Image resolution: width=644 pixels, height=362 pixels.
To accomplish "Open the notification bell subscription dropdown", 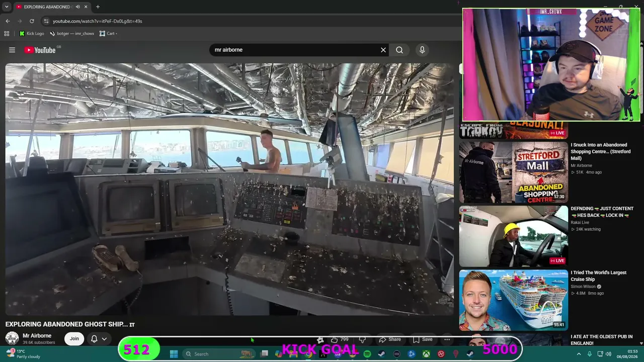I will [99, 339].
